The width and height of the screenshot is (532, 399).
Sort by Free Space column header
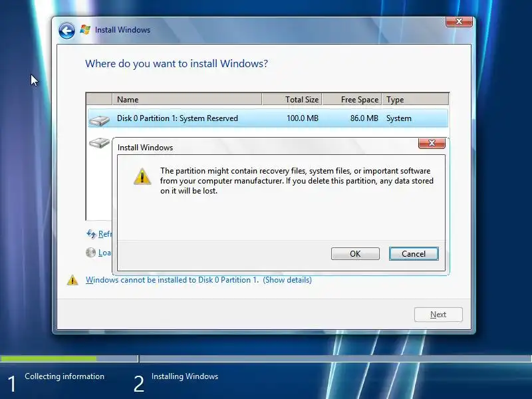click(x=352, y=99)
